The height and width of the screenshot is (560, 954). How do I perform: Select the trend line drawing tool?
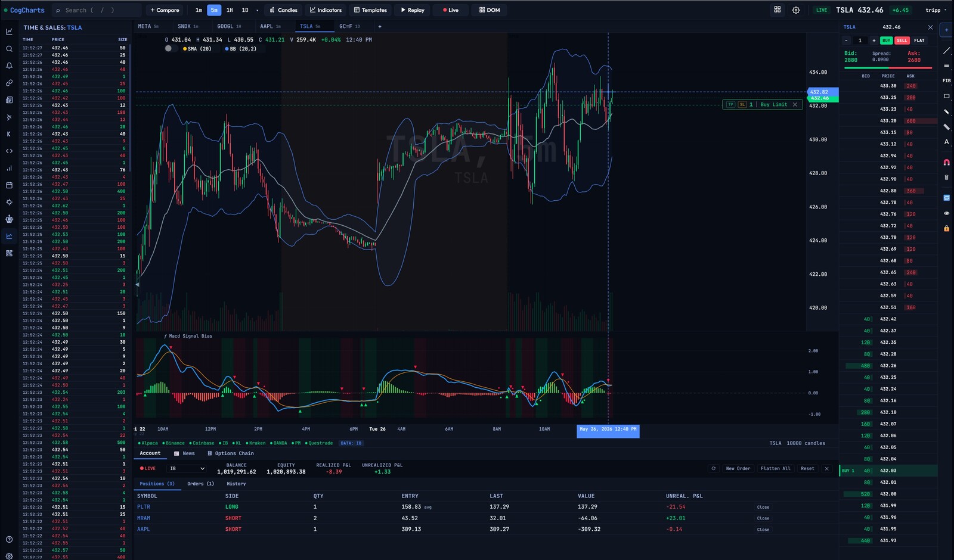pyautogui.click(x=946, y=51)
